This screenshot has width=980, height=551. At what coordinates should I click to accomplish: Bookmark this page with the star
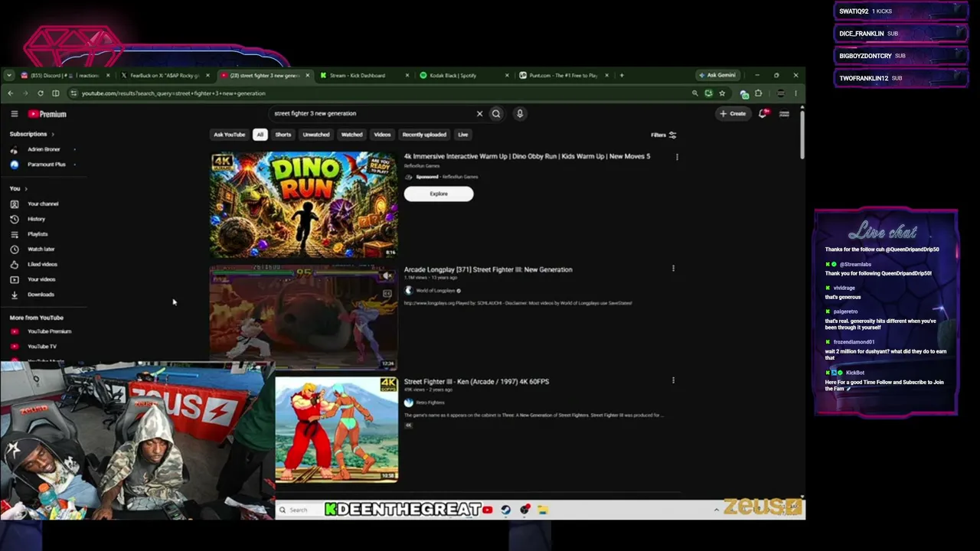[722, 93]
